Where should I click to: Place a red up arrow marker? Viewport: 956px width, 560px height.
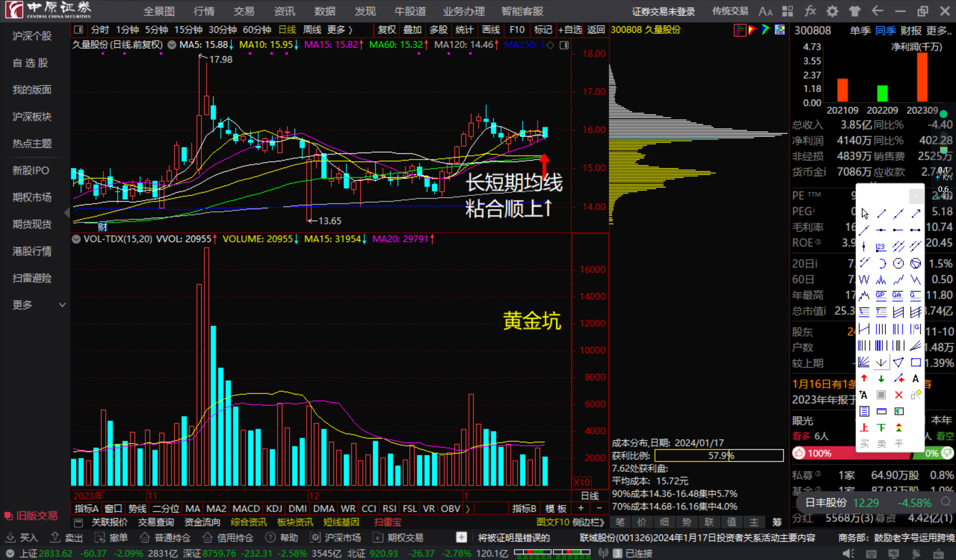pyautogui.click(x=864, y=379)
